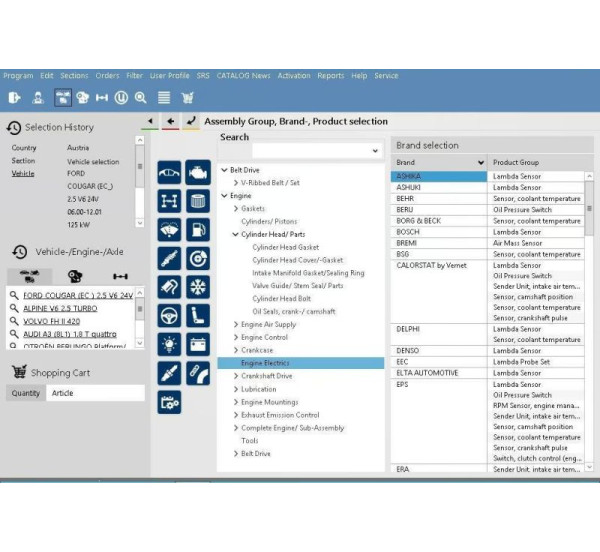
Task: Expand the Engine Air Supply node
Action: [x=236, y=325]
